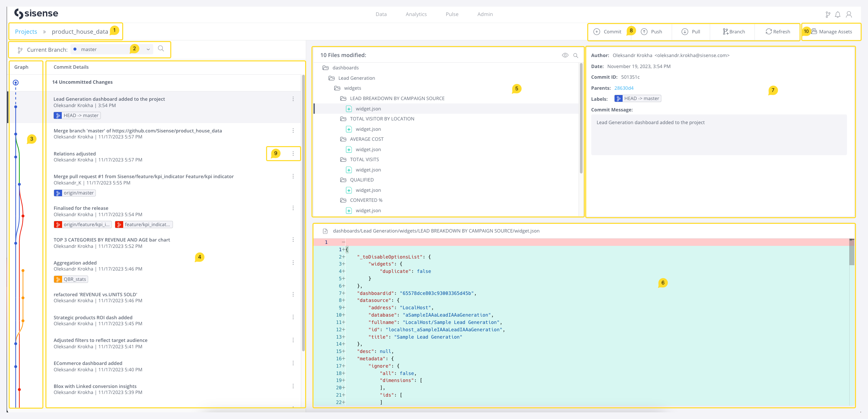Click the Push button

click(x=651, y=32)
